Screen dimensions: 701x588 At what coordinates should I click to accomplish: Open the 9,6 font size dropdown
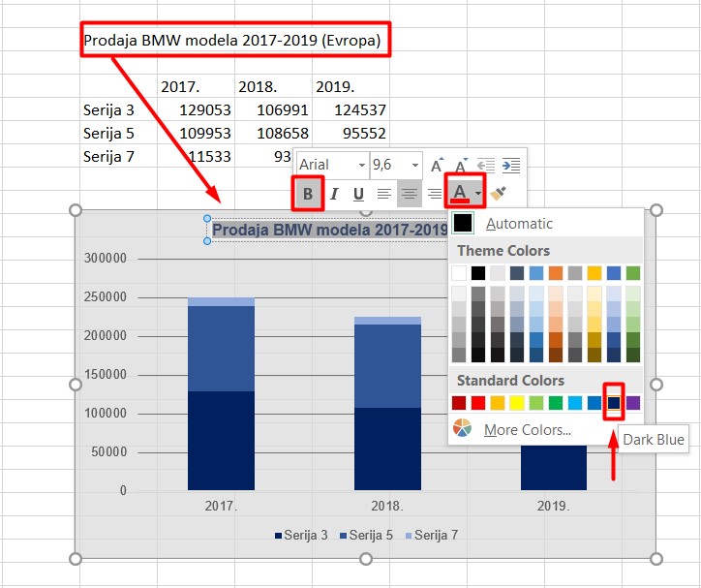[x=415, y=166]
